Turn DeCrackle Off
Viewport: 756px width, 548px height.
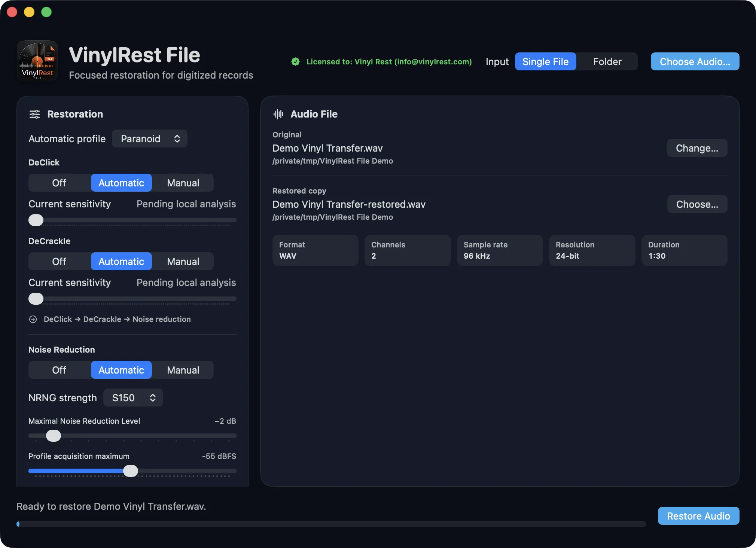[x=59, y=261]
